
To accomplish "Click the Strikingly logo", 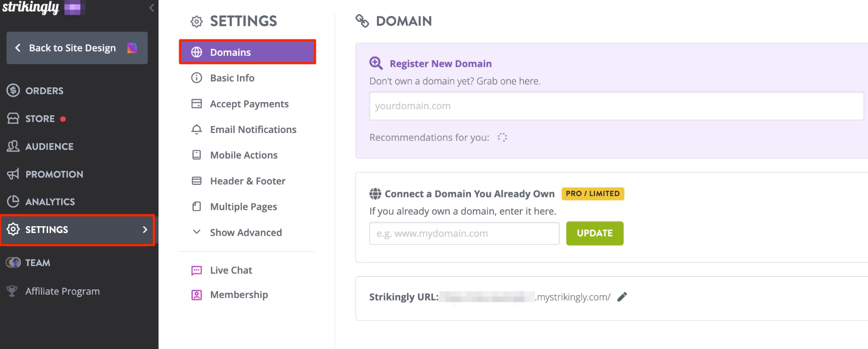I will tap(31, 7).
